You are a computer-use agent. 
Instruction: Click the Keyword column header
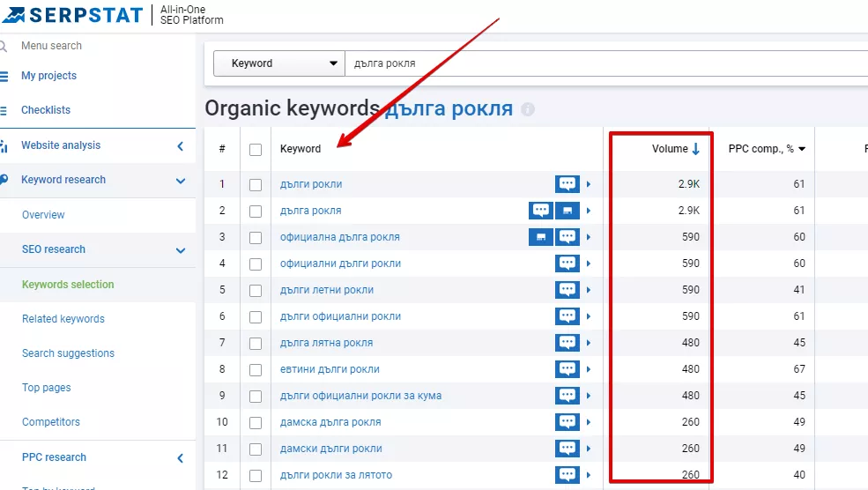[x=300, y=149]
